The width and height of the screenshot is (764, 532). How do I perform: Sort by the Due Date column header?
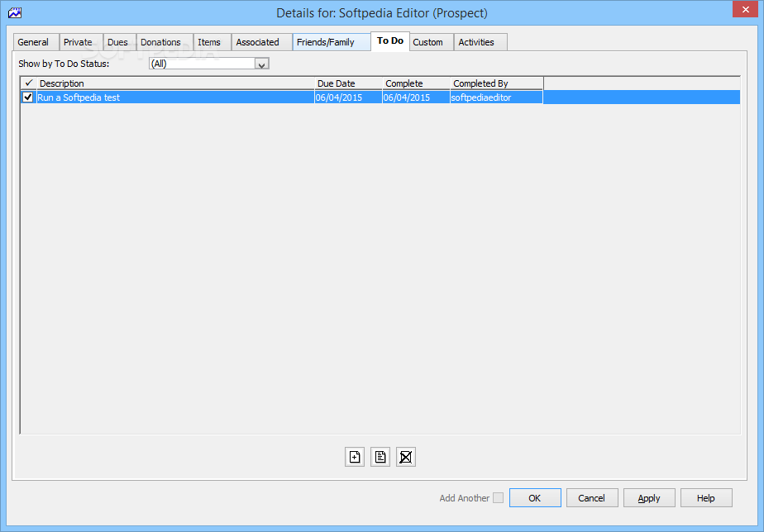348,83
